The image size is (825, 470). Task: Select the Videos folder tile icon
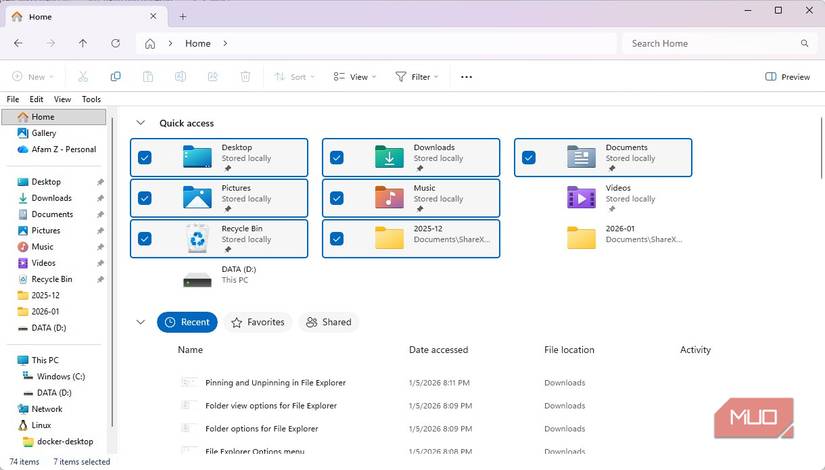click(x=581, y=197)
